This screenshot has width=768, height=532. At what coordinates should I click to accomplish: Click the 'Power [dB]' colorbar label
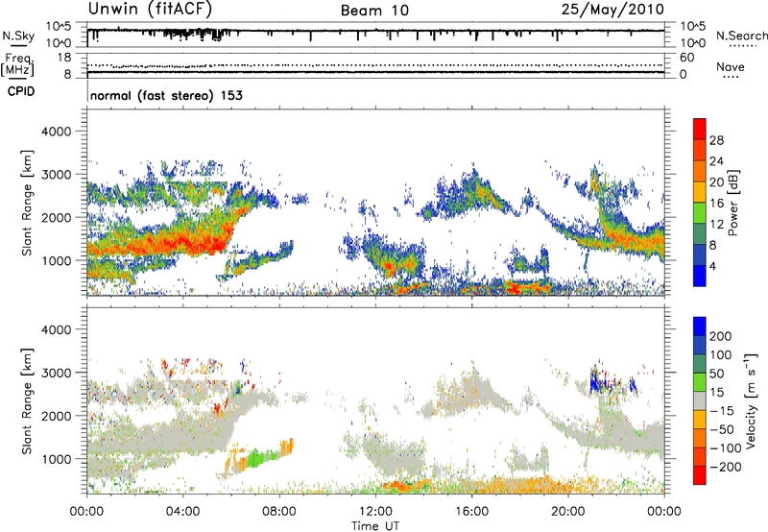pos(732,203)
